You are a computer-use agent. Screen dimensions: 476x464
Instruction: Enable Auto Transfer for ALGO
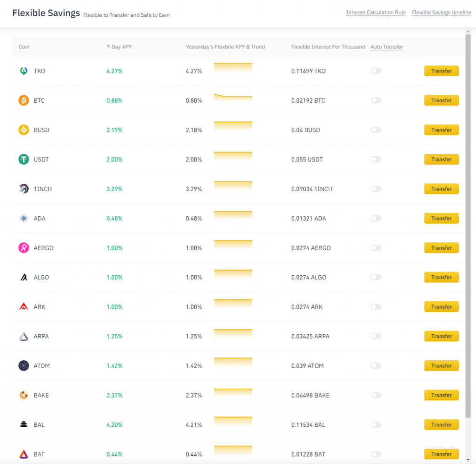click(376, 277)
